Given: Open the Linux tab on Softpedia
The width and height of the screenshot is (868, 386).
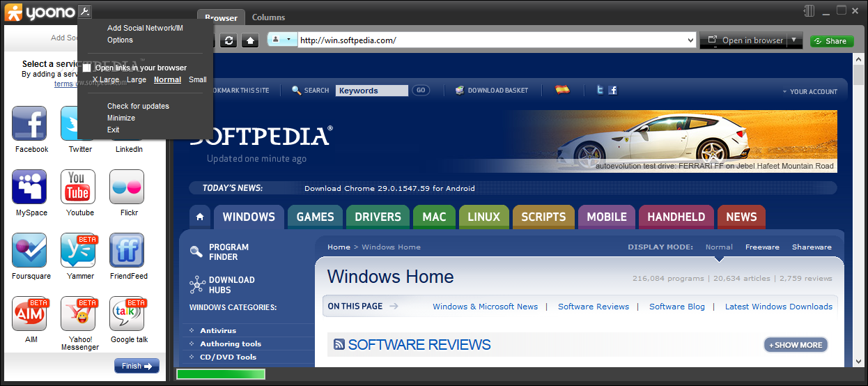Looking at the screenshot, I should pos(483,217).
